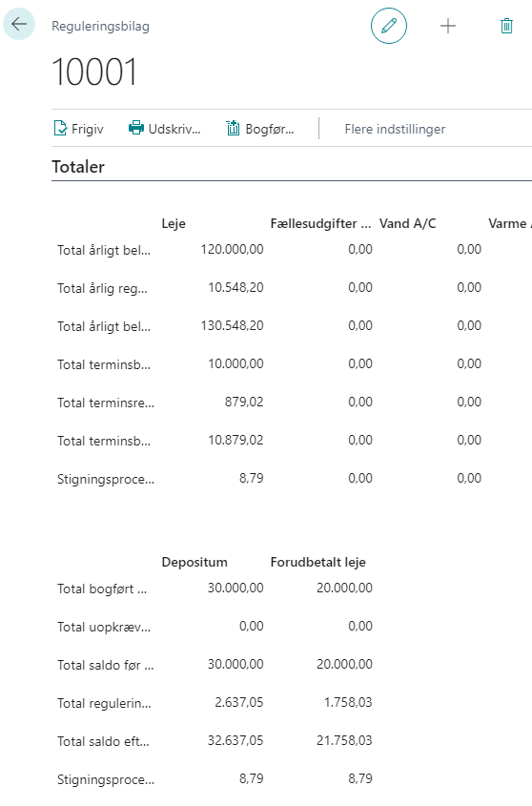Select Bogfør... action text
The image size is (532, 806).
(270, 129)
